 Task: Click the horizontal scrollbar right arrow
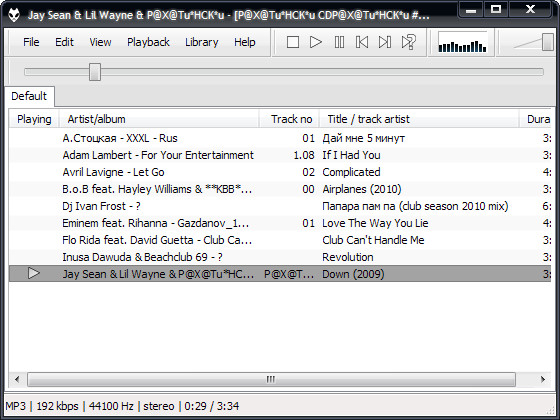543,379
